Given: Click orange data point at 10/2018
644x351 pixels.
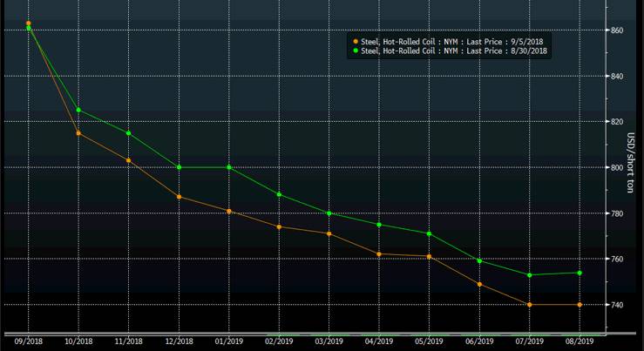Looking at the screenshot, I should tap(79, 133).
